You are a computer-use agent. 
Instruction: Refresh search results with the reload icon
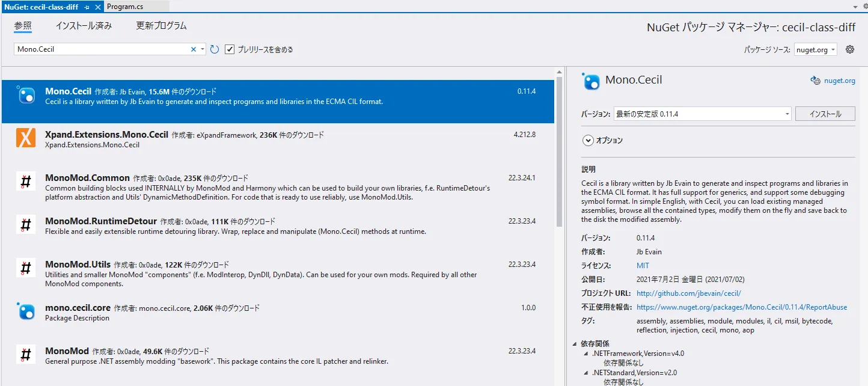click(x=215, y=49)
